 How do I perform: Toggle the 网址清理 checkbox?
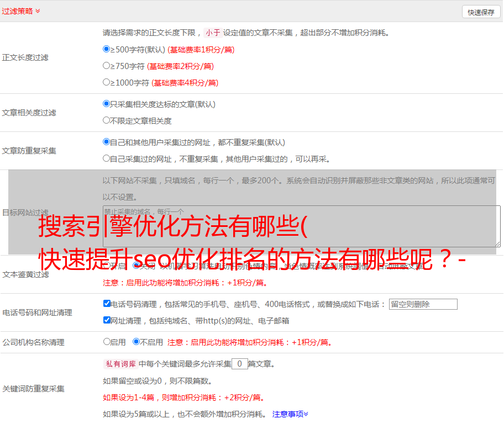[x=107, y=320]
